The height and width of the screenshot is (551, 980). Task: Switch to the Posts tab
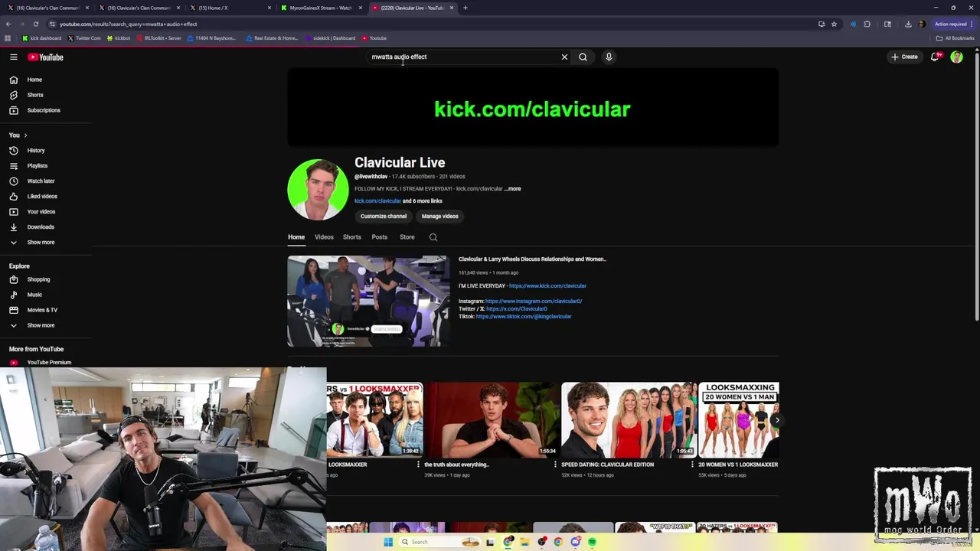379,237
